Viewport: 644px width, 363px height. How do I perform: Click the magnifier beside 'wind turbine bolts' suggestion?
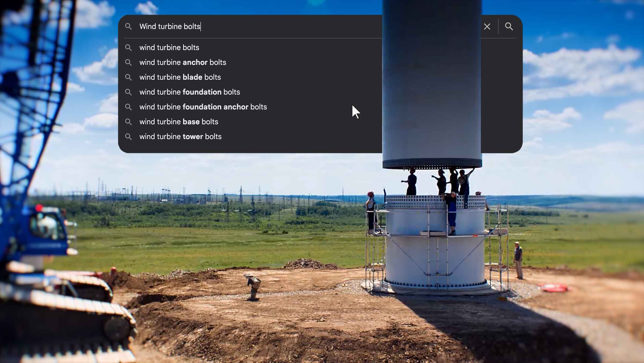129,48
